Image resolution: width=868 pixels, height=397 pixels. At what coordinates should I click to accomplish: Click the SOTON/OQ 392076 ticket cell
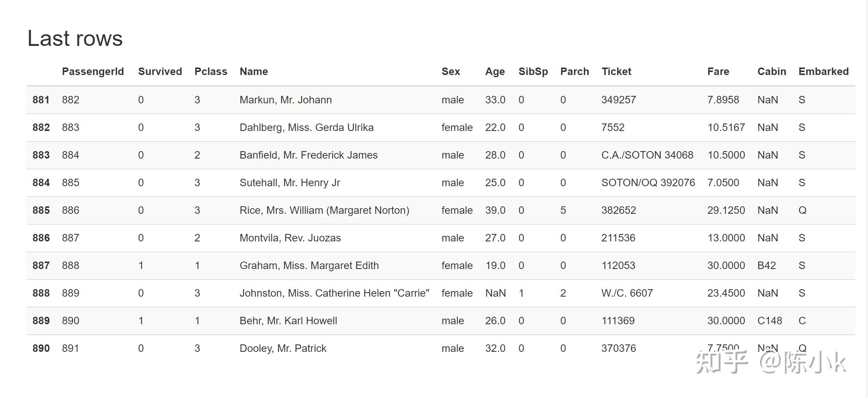pos(648,183)
